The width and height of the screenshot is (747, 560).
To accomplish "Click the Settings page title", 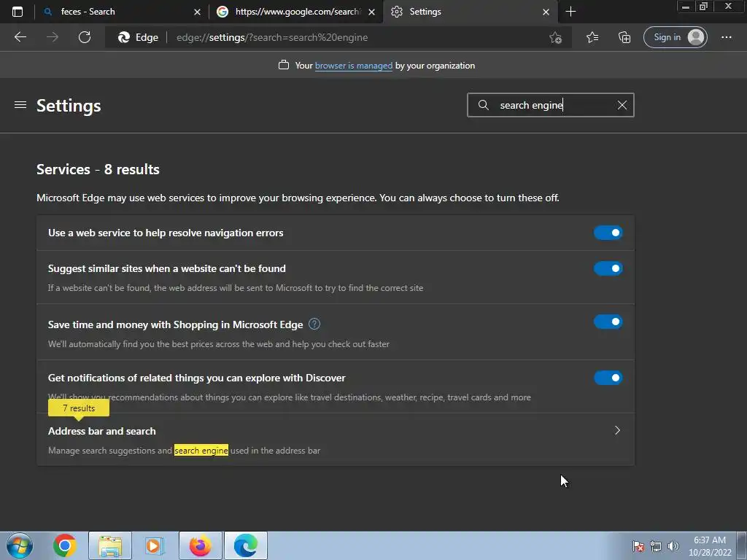I will pyautogui.click(x=69, y=106).
